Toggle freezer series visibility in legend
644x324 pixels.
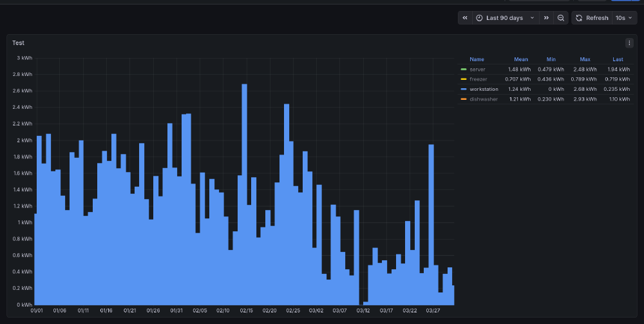478,79
